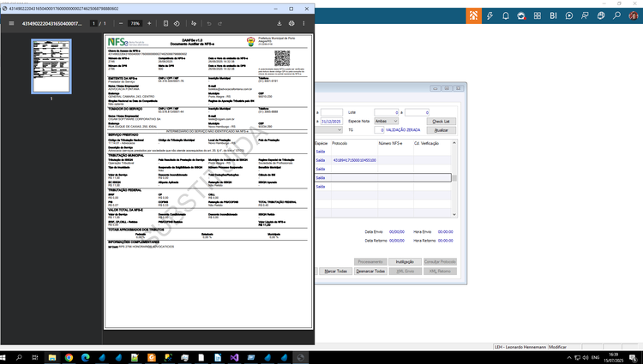The height and width of the screenshot is (364, 643).
Task: Click the Inutilização button
Action: click(x=405, y=261)
